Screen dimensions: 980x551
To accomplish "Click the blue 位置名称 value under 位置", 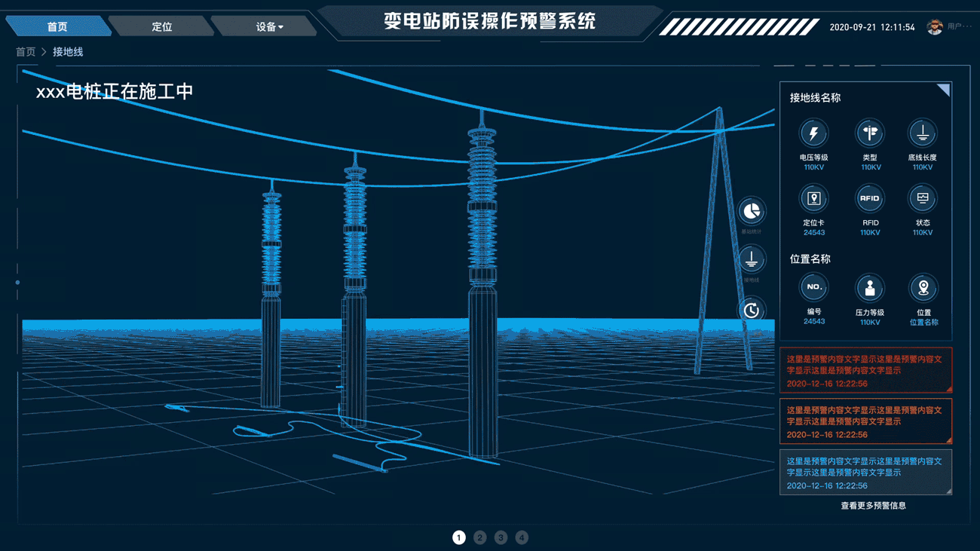I will (x=923, y=323).
